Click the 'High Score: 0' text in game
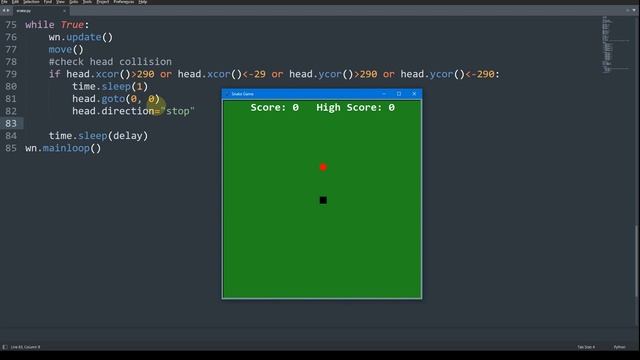Viewport: 640px width, 360px height. click(356, 107)
